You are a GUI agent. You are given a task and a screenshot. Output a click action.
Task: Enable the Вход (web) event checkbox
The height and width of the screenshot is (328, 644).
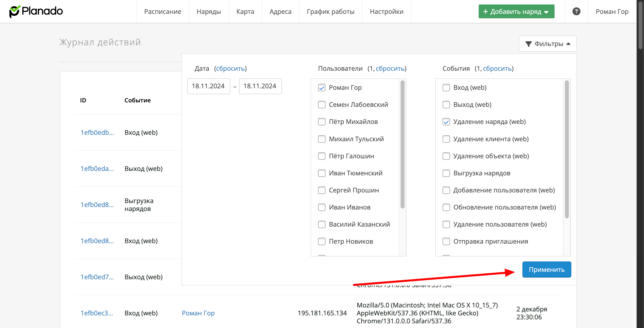point(446,88)
